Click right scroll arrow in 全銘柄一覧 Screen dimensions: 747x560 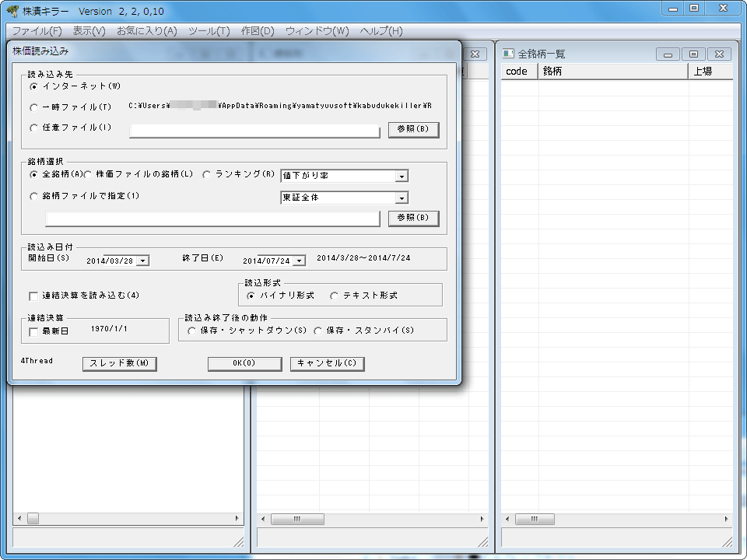(x=727, y=519)
